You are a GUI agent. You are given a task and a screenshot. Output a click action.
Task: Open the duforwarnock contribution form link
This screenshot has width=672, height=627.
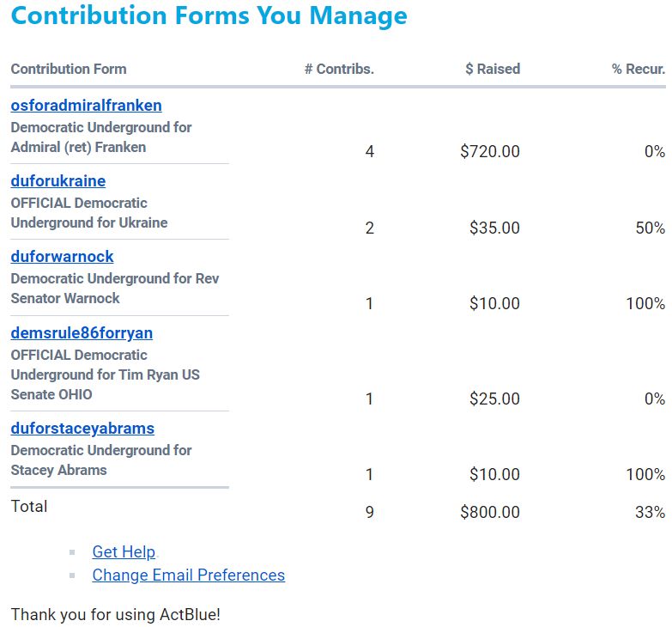pyautogui.click(x=62, y=257)
